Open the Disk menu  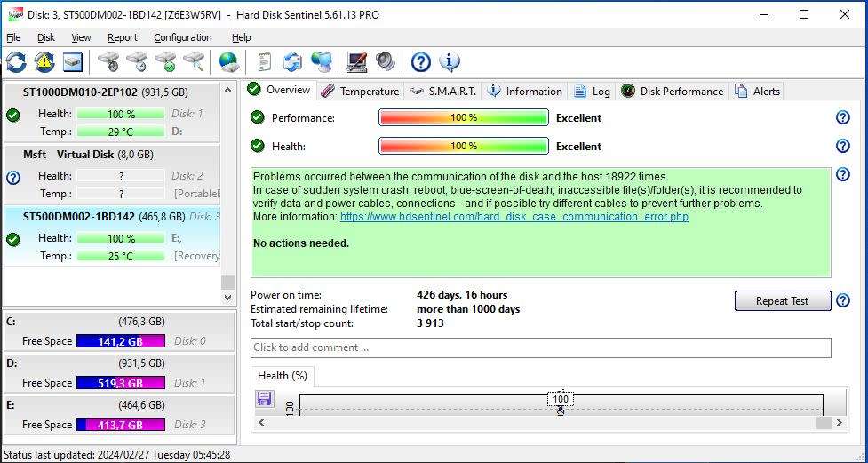(46, 37)
